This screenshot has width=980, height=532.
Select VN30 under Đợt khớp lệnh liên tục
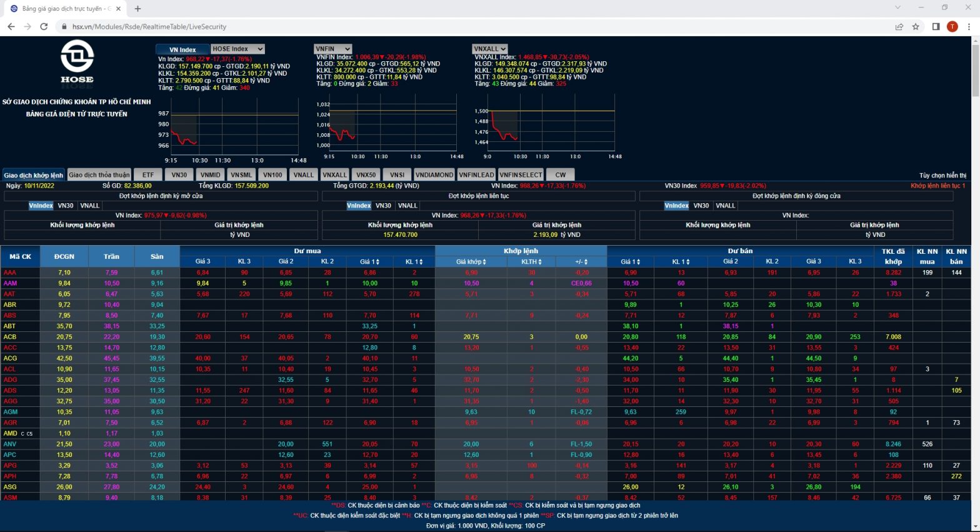tap(383, 206)
